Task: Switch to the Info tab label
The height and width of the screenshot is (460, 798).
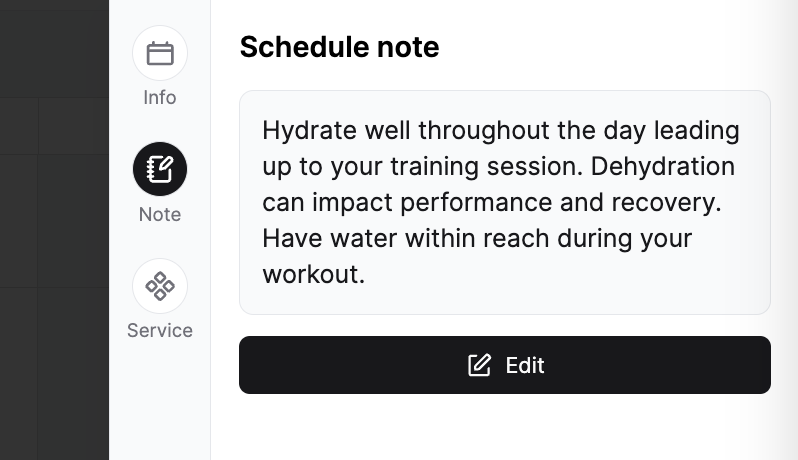Action: tap(160, 98)
